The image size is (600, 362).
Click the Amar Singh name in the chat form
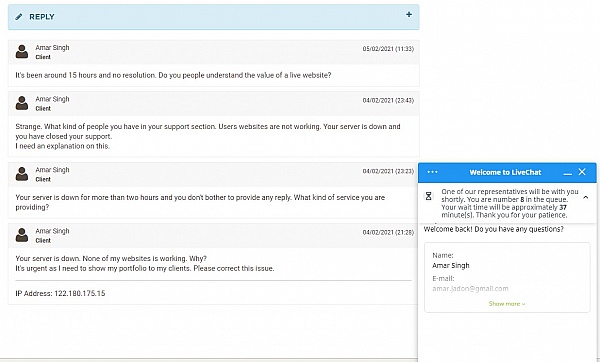point(451,266)
